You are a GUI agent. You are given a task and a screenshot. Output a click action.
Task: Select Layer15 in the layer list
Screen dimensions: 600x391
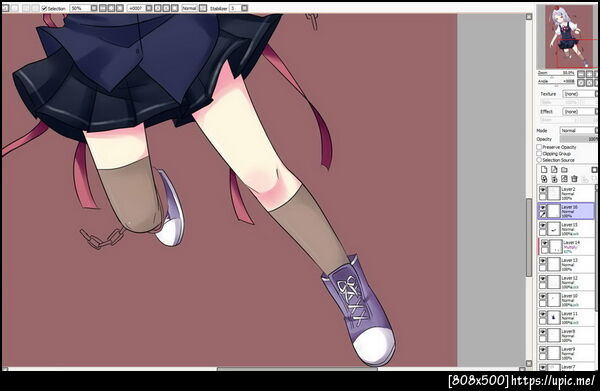point(566,229)
